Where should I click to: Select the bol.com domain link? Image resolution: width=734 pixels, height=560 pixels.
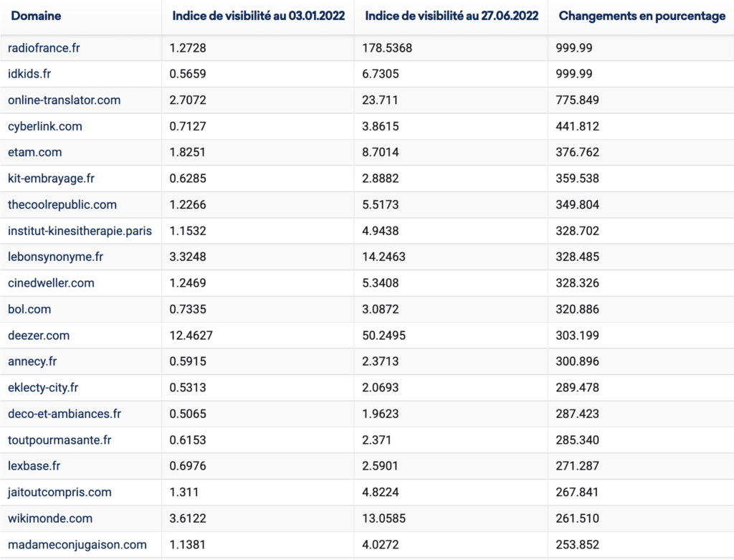(29, 309)
